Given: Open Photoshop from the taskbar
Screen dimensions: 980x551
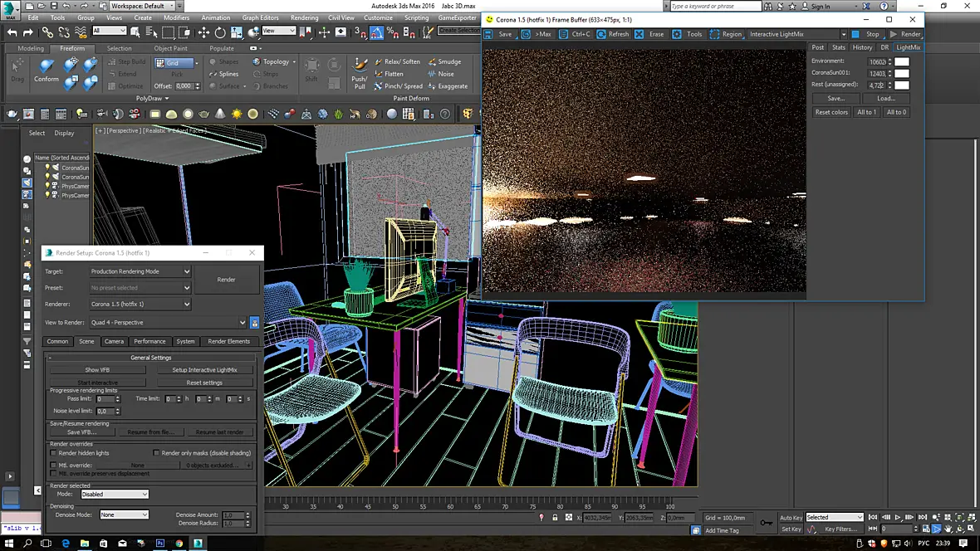Looking at the screenshot, I should [x=160, y=544].
